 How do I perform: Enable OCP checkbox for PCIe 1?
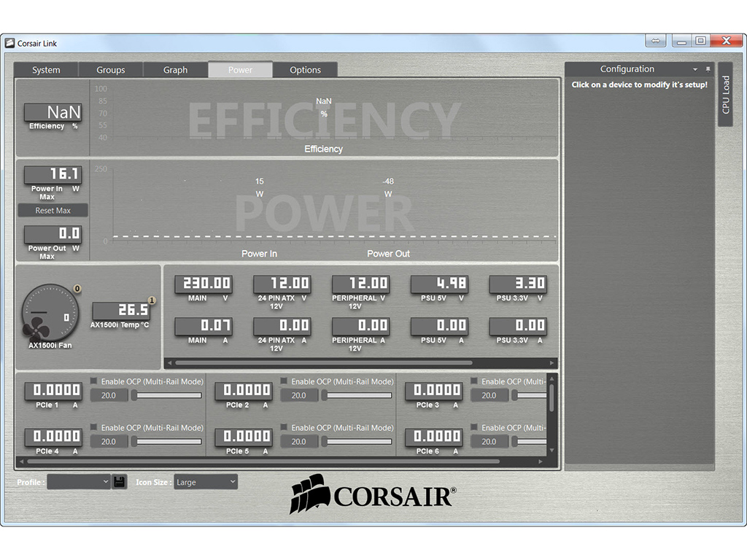pyautogui.click(x=94, y=381)
